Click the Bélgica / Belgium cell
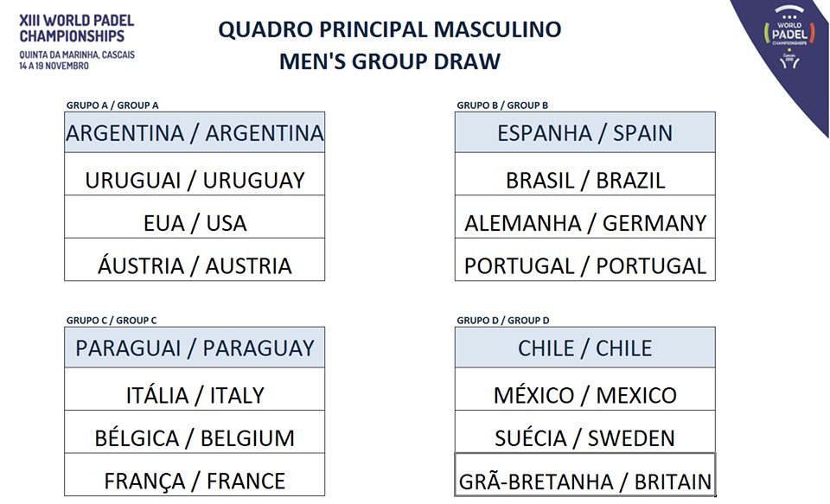Screen dimensions: 830x504 (x=195, y=437)
